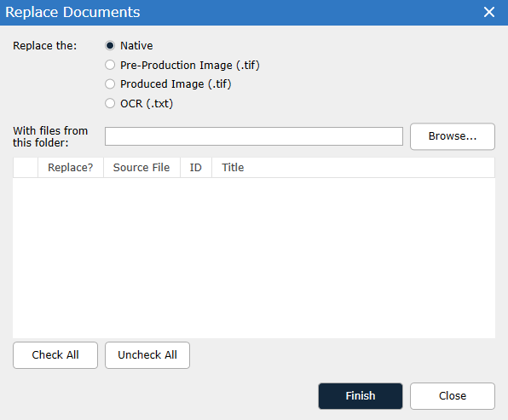Click the Finish button
This screenshot has width=508, height=420.
point(361,396)
